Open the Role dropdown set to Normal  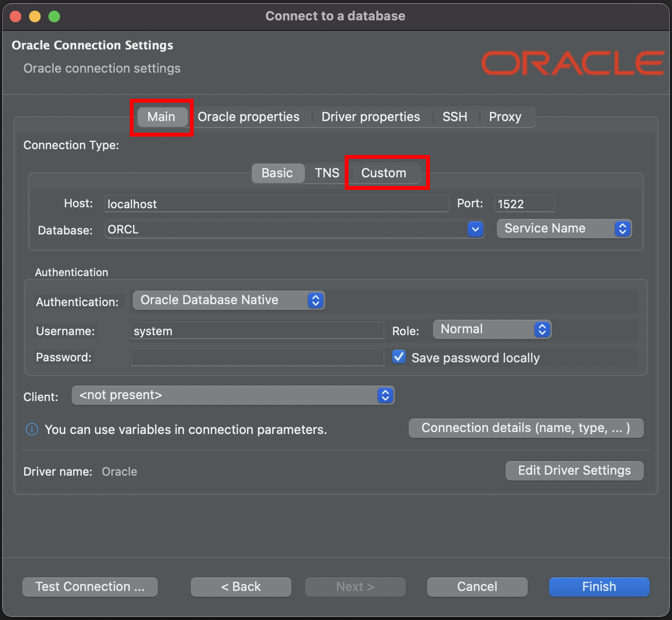(x=492, y=329)
